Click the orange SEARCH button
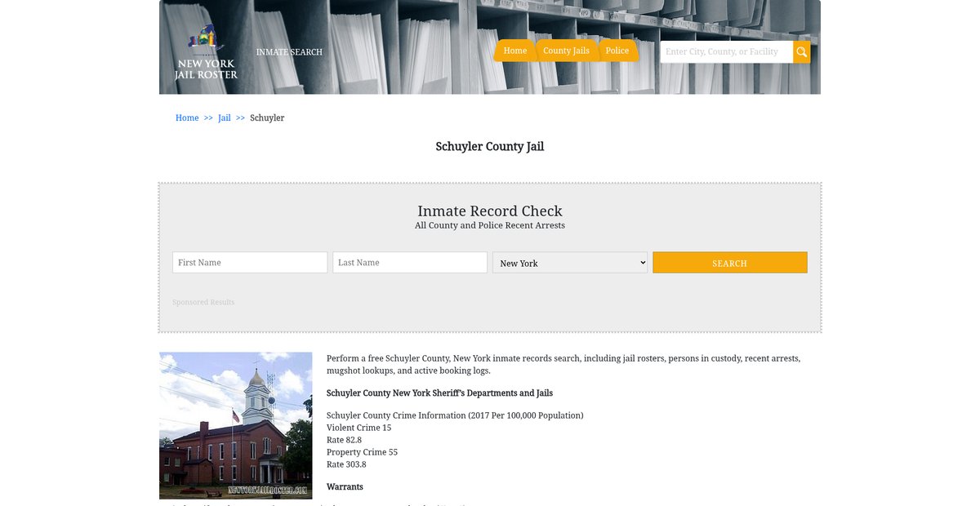 (730, 263)
